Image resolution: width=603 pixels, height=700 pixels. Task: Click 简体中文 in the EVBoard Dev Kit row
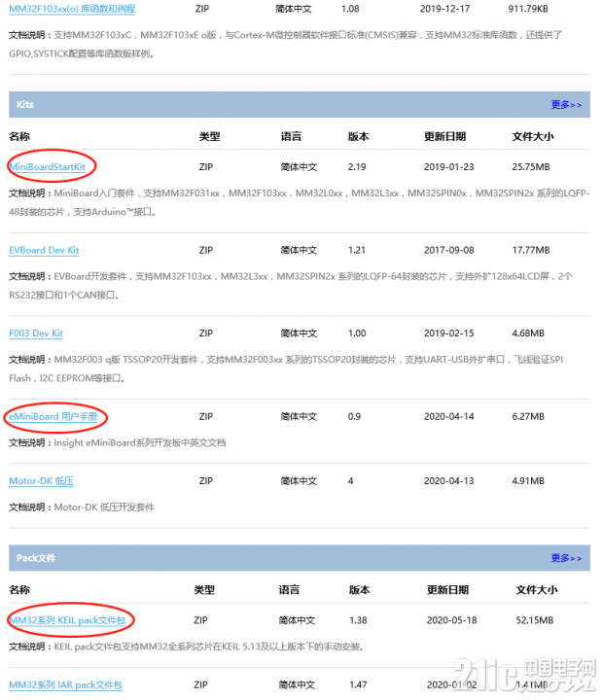(299, 251)
